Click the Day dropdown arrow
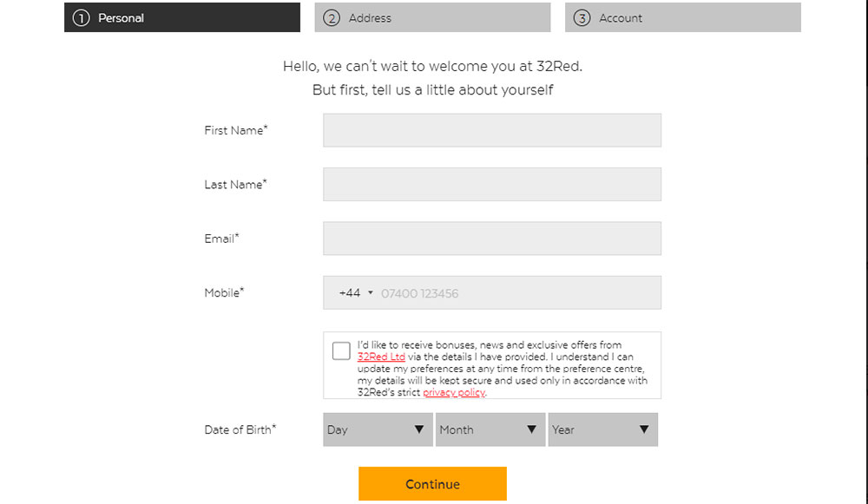Screen dimensions: 868x504 pyautogui.click(x=419, y=429)
